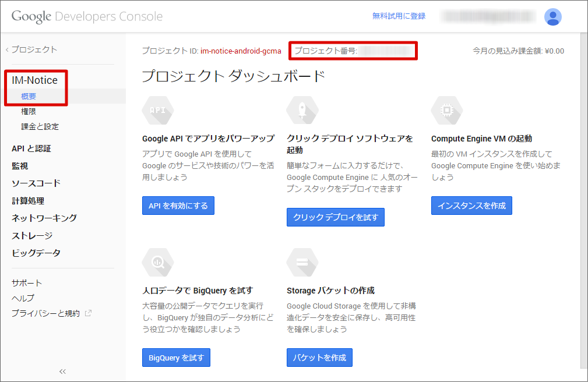Open the ヘルプ link

[x=23, y=298]
